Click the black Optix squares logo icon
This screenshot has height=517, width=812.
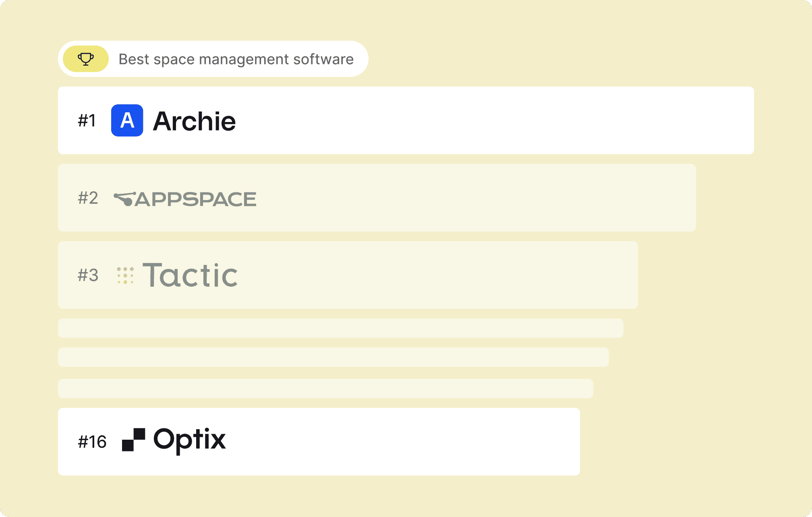pyautogui.click(x=133, y=440)
